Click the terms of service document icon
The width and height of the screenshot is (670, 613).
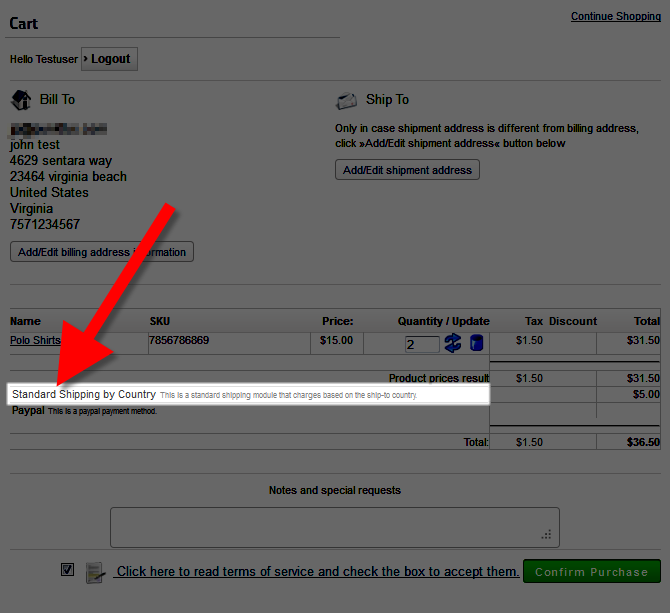pos(95,572)
